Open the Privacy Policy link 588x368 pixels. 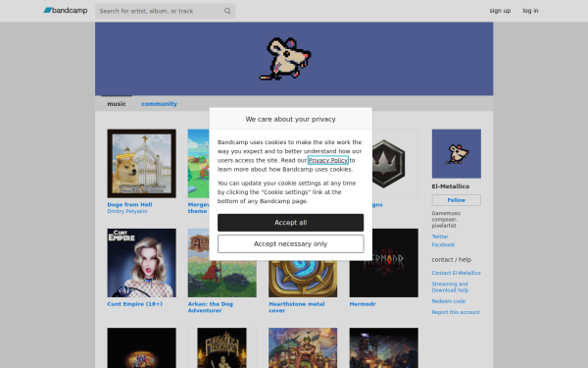pyautogui.click(x=328, y=160)
